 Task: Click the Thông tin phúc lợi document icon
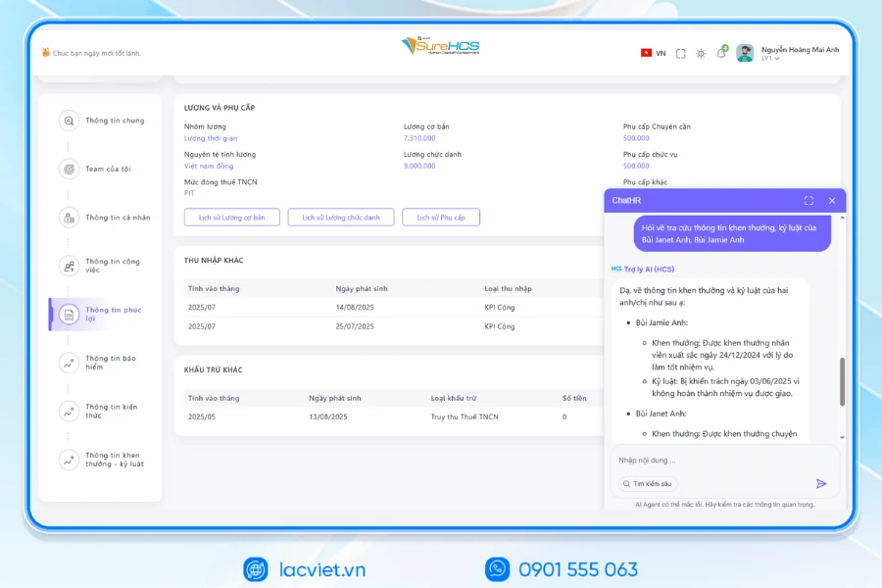tap(68, 314)
